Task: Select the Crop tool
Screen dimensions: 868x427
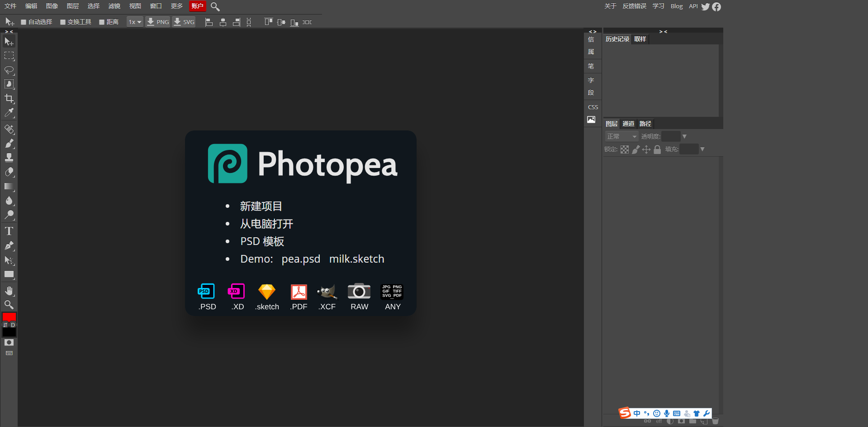Action: [9, 98]
